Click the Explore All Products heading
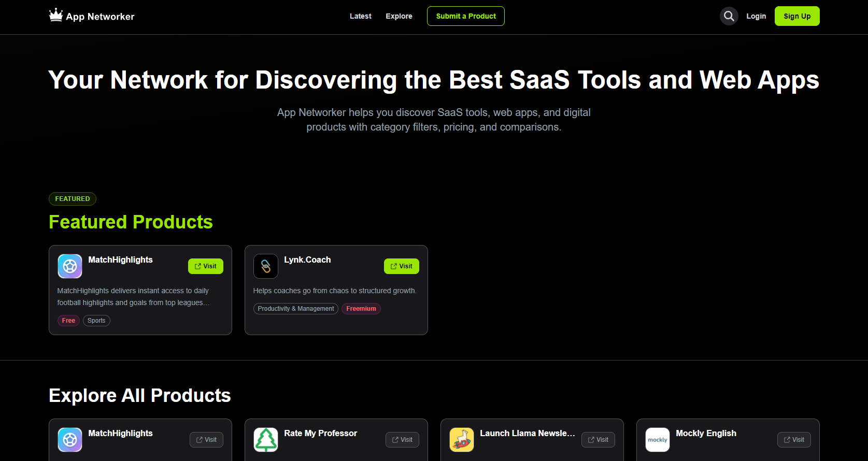Screen dimensions: 868x461 click(x=140, y=395)
